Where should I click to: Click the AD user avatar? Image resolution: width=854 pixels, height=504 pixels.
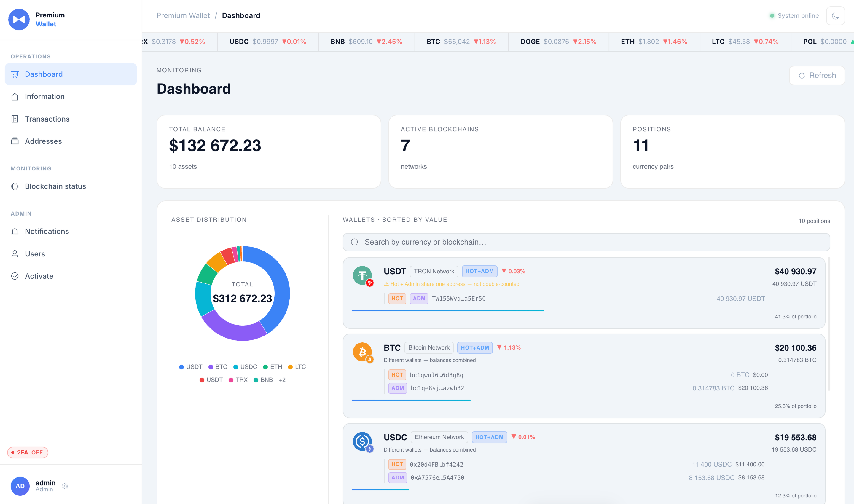point(20,486)
